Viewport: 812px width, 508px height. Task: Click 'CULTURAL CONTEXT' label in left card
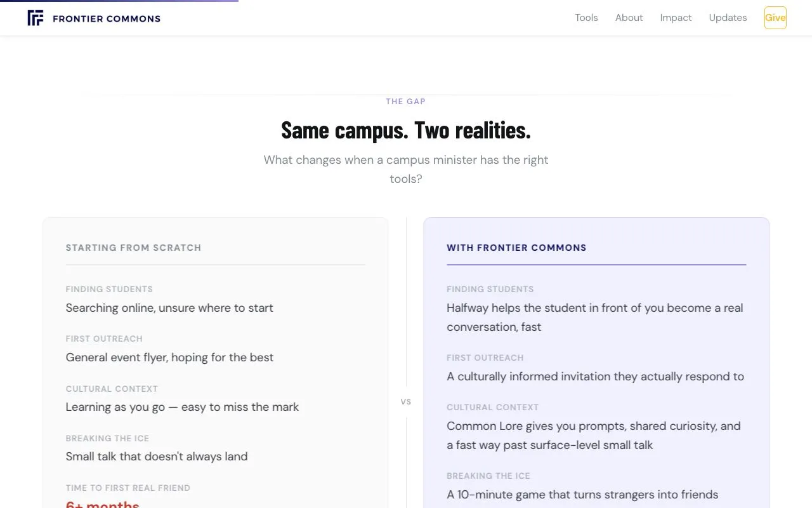(x=112, y=389)
